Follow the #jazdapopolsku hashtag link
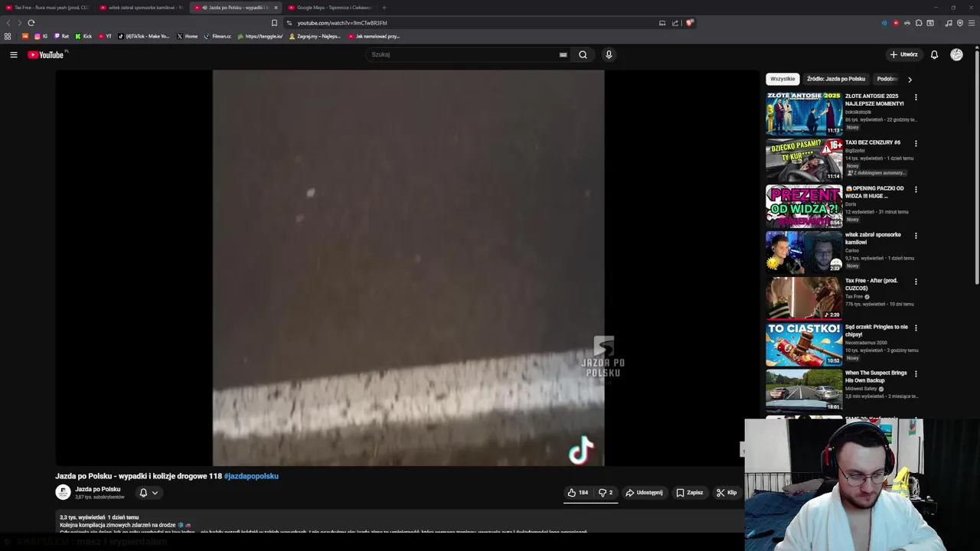The width and height of the screenshot is (980, 551). click(251, 476)
